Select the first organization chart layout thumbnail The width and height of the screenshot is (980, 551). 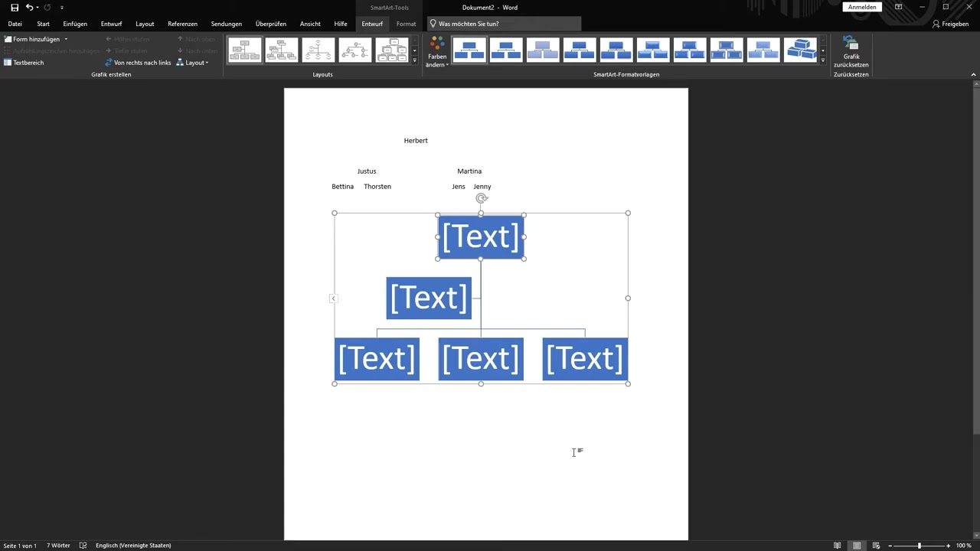[x=245, y=51]
